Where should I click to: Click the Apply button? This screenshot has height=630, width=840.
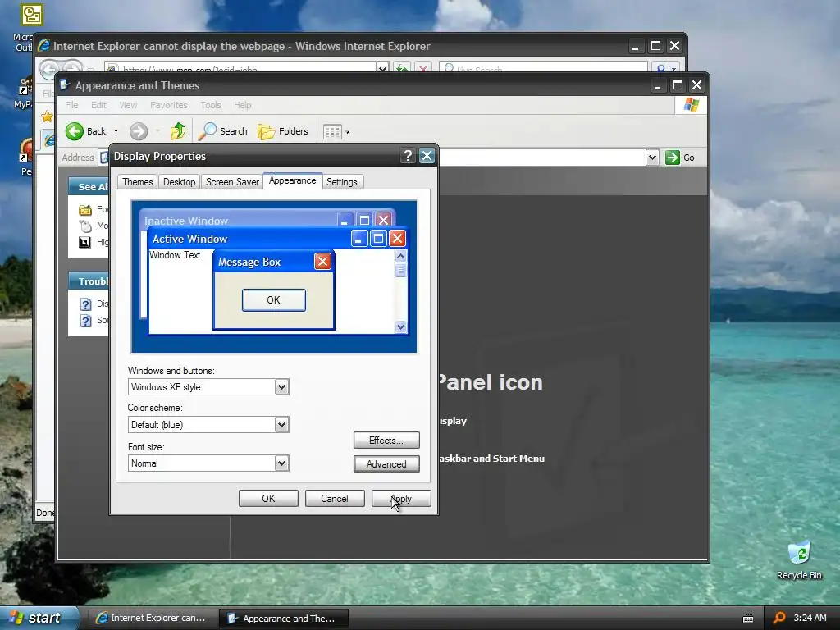[401, 499]
